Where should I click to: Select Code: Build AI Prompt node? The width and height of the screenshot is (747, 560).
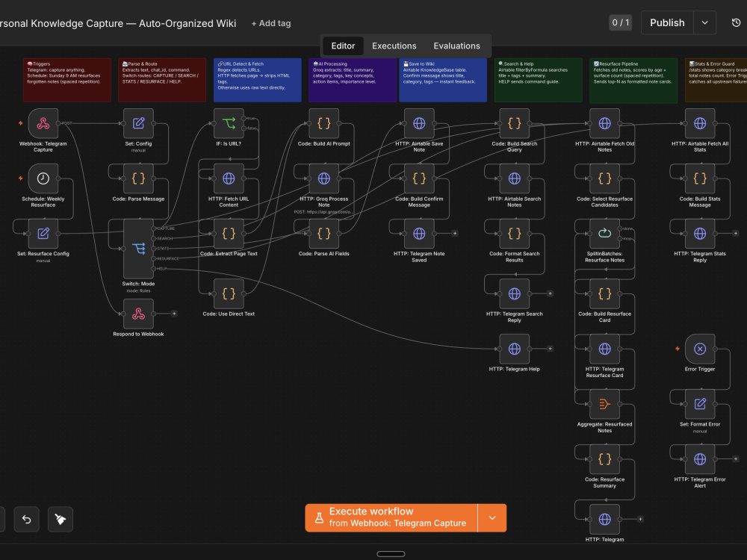click(x=324, y=123)
